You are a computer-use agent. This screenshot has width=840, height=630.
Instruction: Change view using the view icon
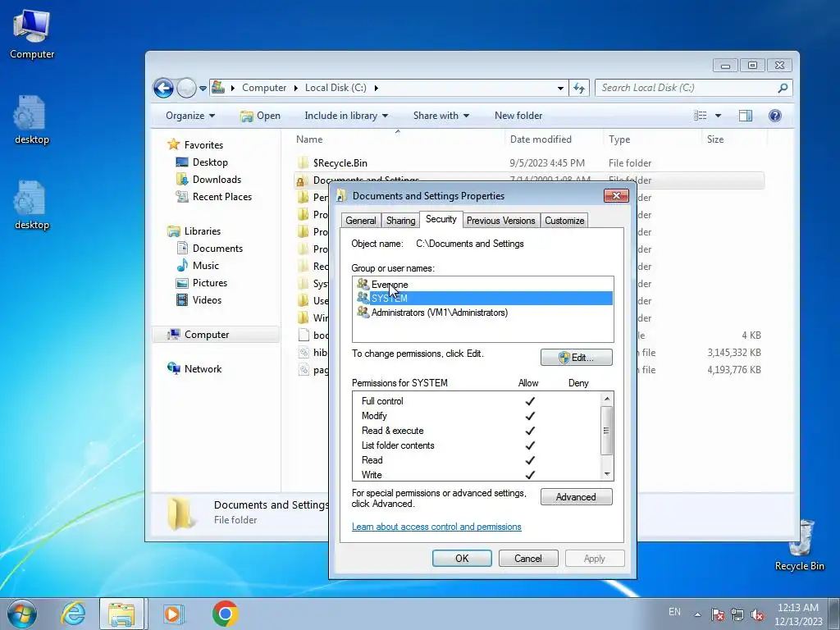pyautogui.click(x=700, y=116)
